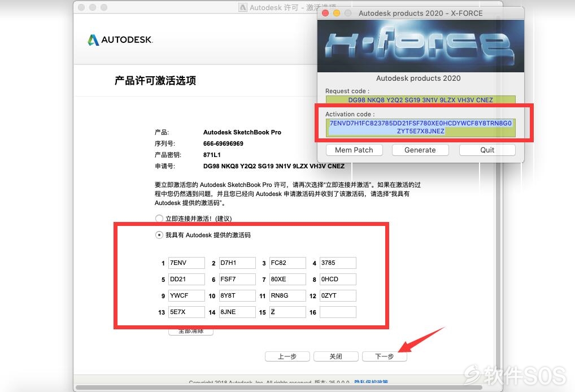Screen dimensions: 575x392
Task: Click the product key 871L1
Action: pos(212,155)
